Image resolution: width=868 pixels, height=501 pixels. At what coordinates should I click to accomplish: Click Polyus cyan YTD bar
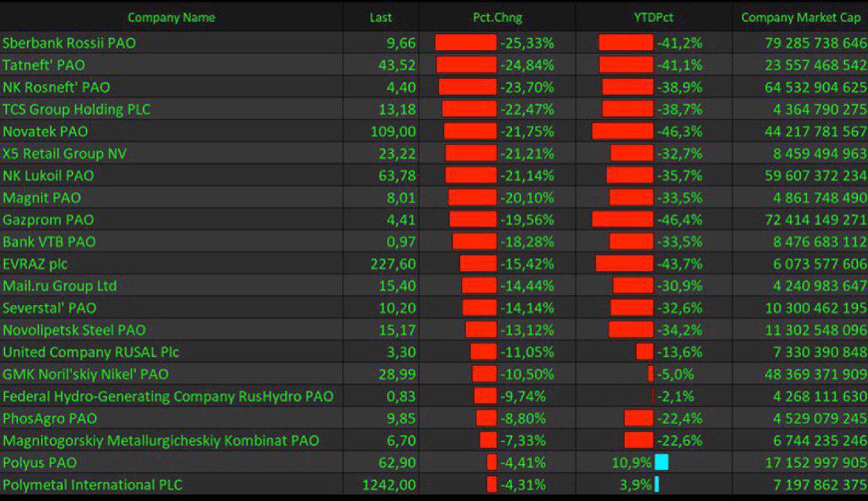point(662,462)
